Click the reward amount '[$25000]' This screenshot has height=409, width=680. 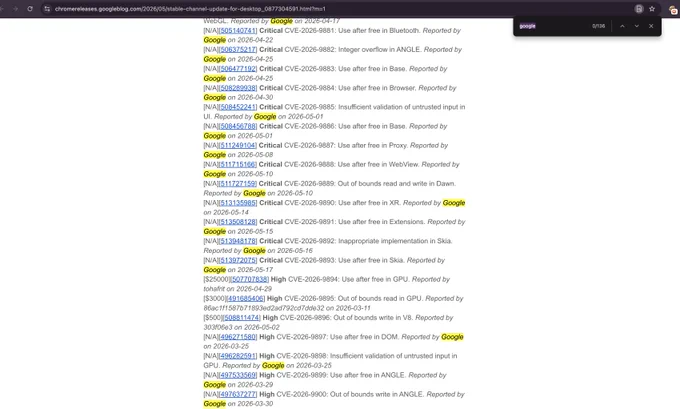(217, 279)
